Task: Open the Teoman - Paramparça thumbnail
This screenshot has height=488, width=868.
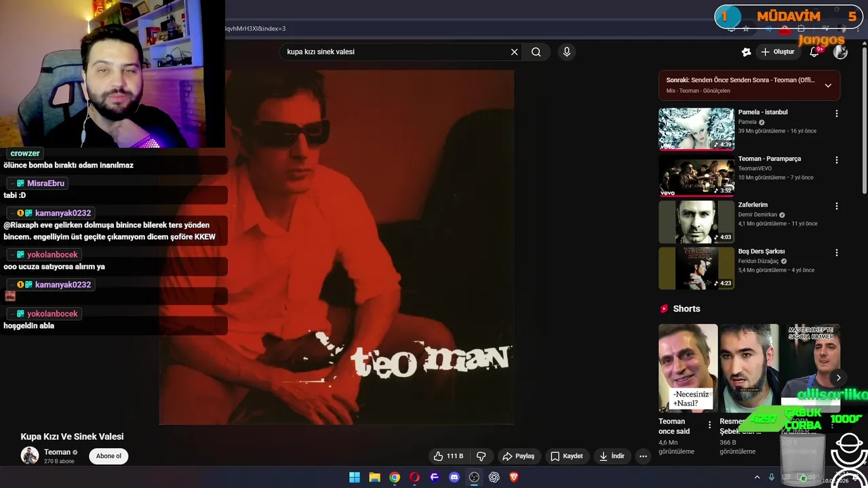Action: pyautogui.click(x=696, y=176)
